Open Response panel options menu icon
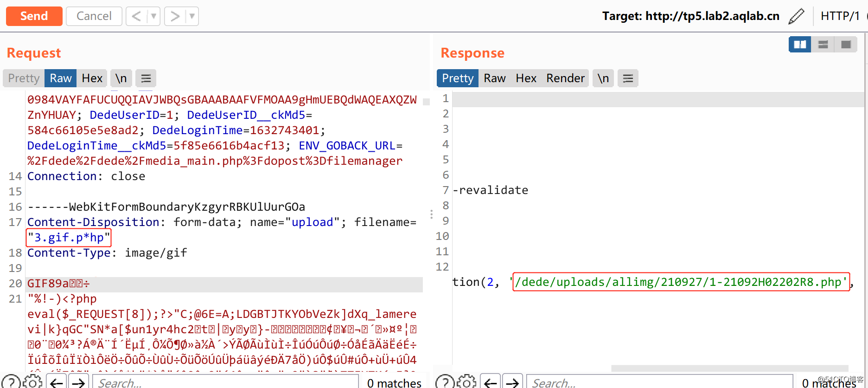The height and width of the screenshot is (388, 868). (x=628, y=78)
